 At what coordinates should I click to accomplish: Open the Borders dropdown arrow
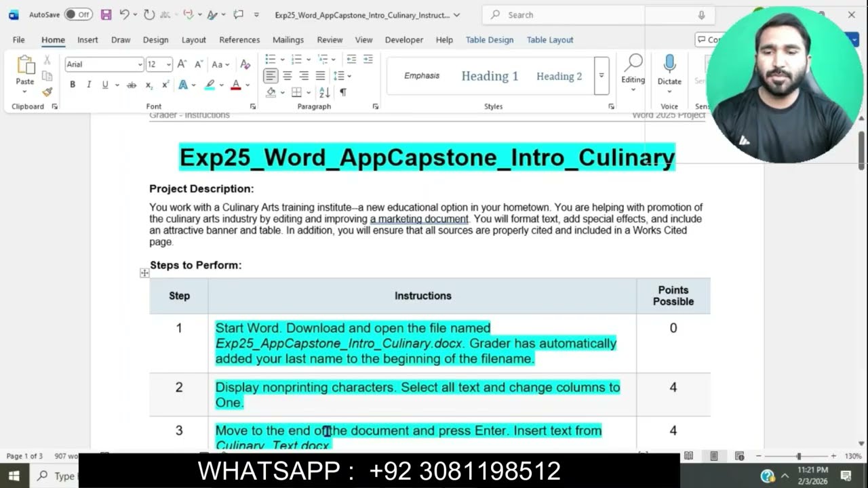308,92
